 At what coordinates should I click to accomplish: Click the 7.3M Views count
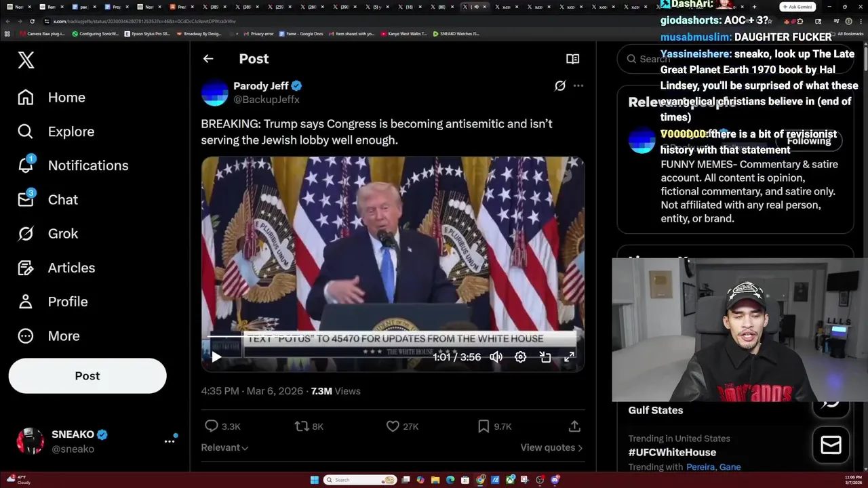click(336, 391)
